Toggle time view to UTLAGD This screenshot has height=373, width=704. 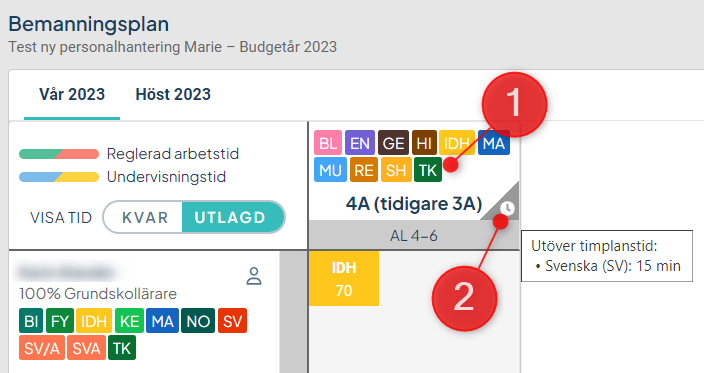230,217
